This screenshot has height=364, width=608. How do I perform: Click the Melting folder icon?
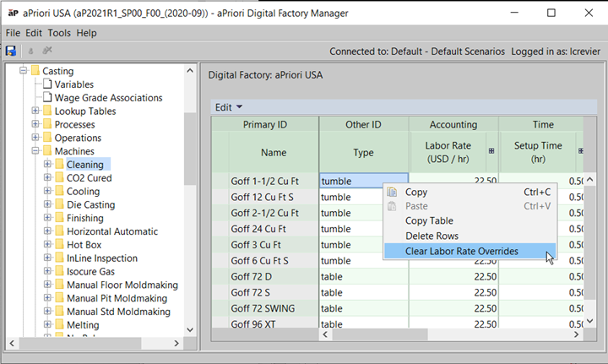[59, 324]
